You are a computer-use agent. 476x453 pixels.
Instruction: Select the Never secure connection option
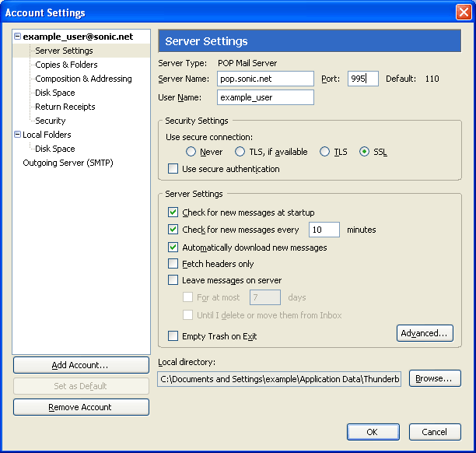pyautogui.click(x=191, y=151)
